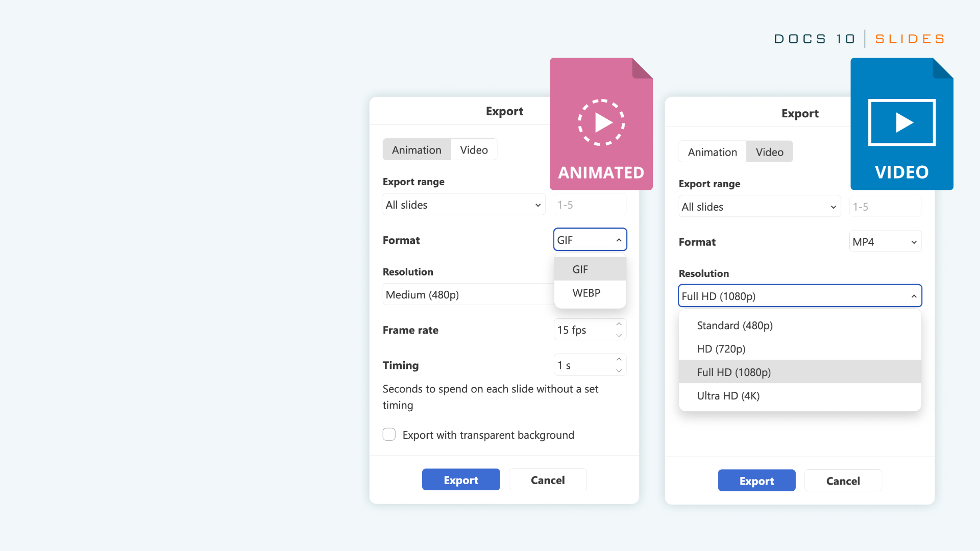Click the blue VIDEO file icon

click(902, 124)
